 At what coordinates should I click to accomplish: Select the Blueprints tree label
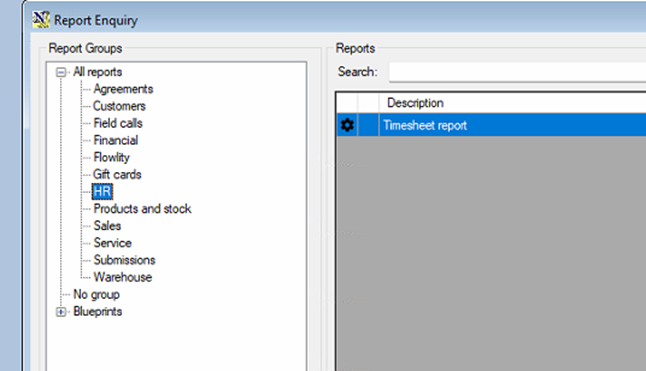point(98,312)
